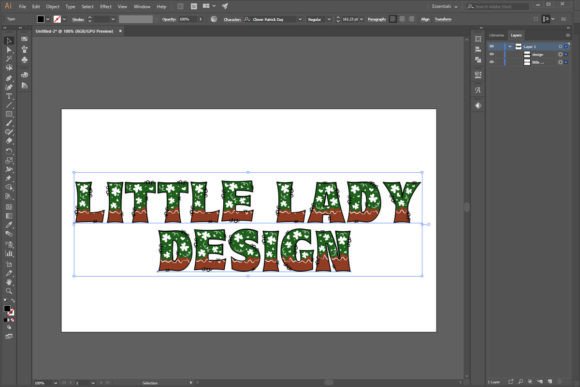Select the Gradient tool
This screenshot has width=580, height=387.
tap(9, 216)
